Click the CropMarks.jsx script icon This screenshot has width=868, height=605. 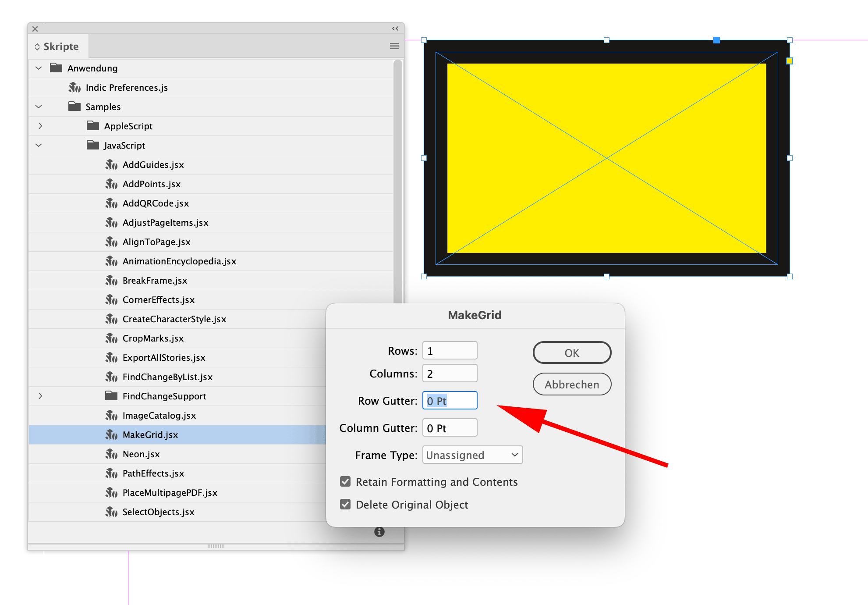[x=111, y=338]
